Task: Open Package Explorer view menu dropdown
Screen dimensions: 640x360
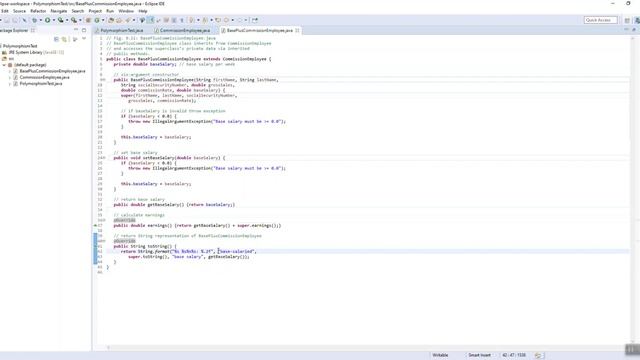Action: (x=84, y=39)
